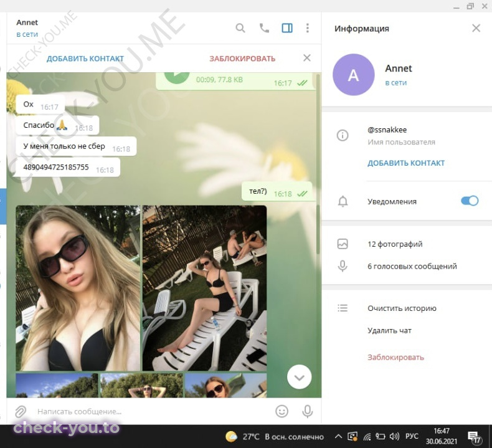
Task: Click ЗАБЛОКИРОВАТЬ in the chat top bar
Action: pyautogui.click(x=242, y=59)
